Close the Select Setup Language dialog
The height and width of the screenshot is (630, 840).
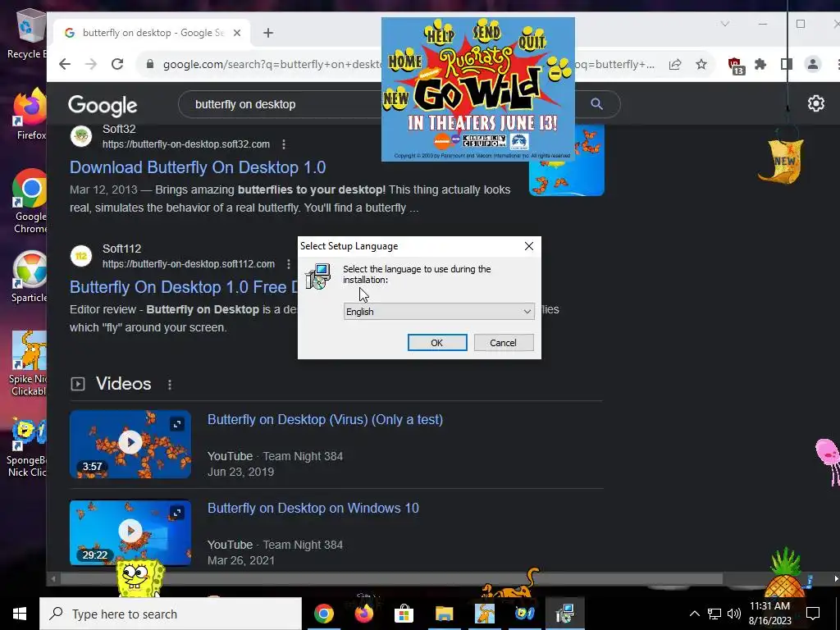529,246
